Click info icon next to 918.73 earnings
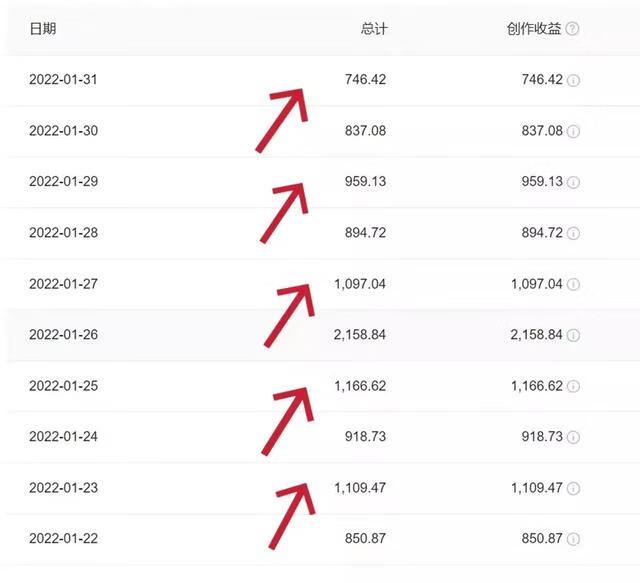The width and height of the screenshot is (640, 583). click(x=573, y=437)
